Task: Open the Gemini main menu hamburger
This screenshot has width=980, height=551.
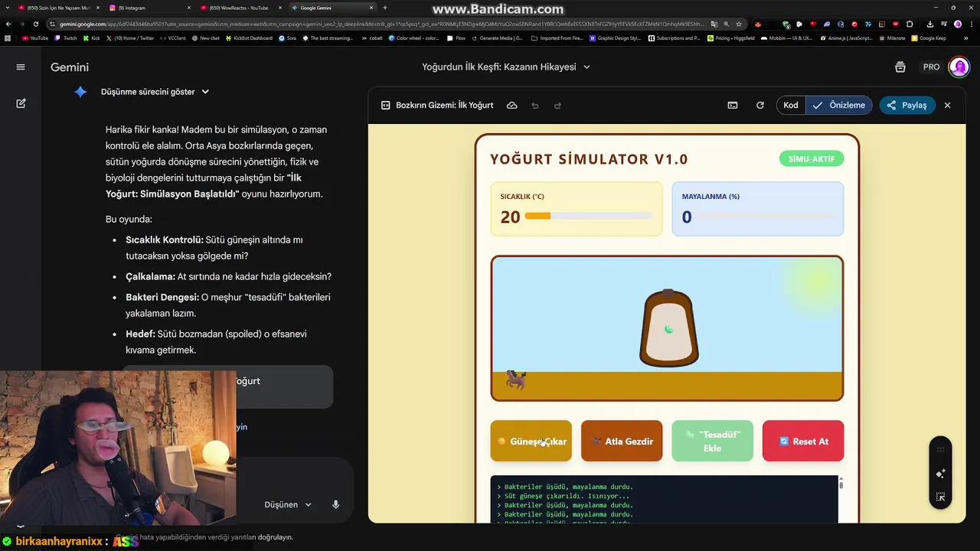Action: tap(21, 67)
